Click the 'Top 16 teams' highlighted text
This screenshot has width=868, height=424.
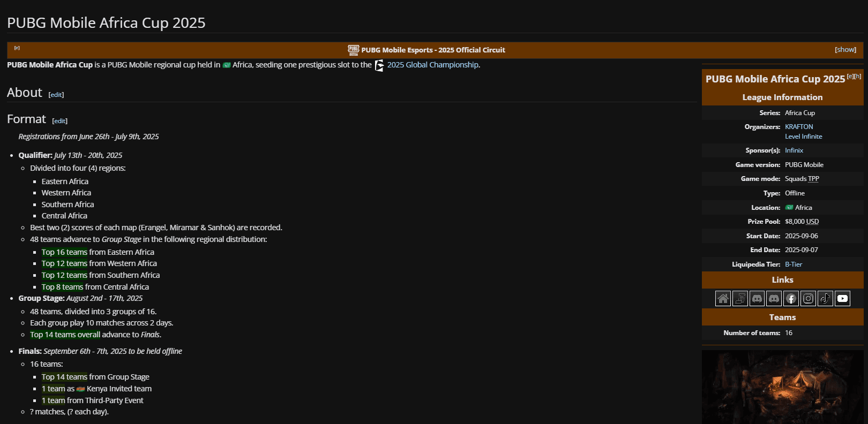point(64,252)
